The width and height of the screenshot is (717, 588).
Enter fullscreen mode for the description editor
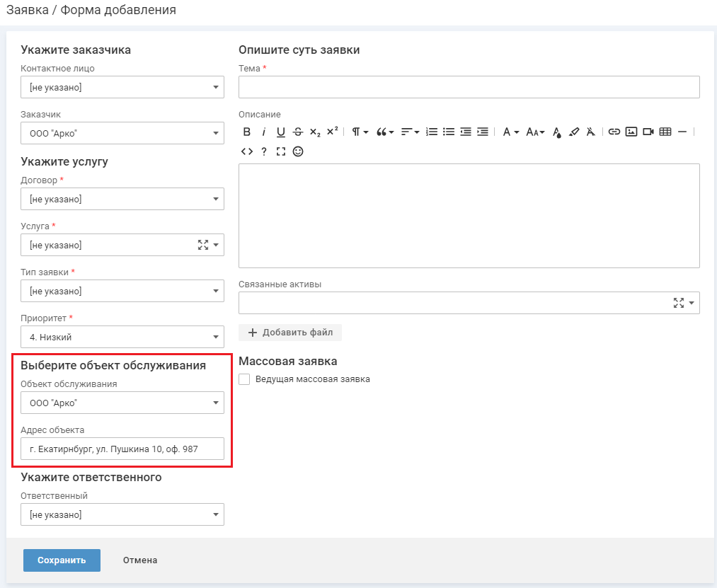coord(281,151)
